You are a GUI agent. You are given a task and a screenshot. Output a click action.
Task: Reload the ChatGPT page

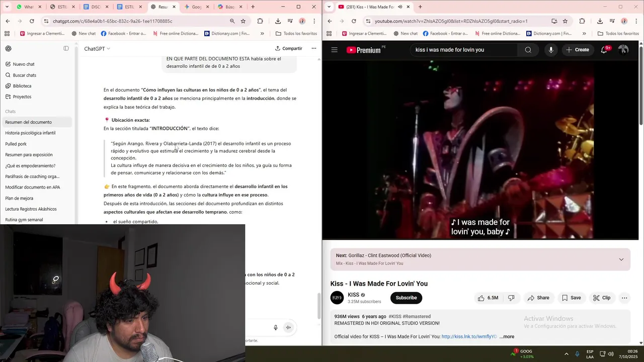tap(32, 21)
